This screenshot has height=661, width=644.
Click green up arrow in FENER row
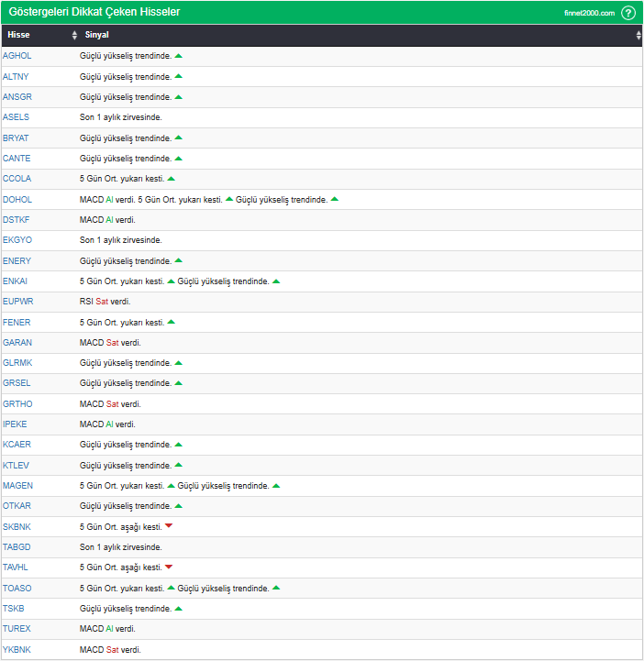click(x=172, y=322)
